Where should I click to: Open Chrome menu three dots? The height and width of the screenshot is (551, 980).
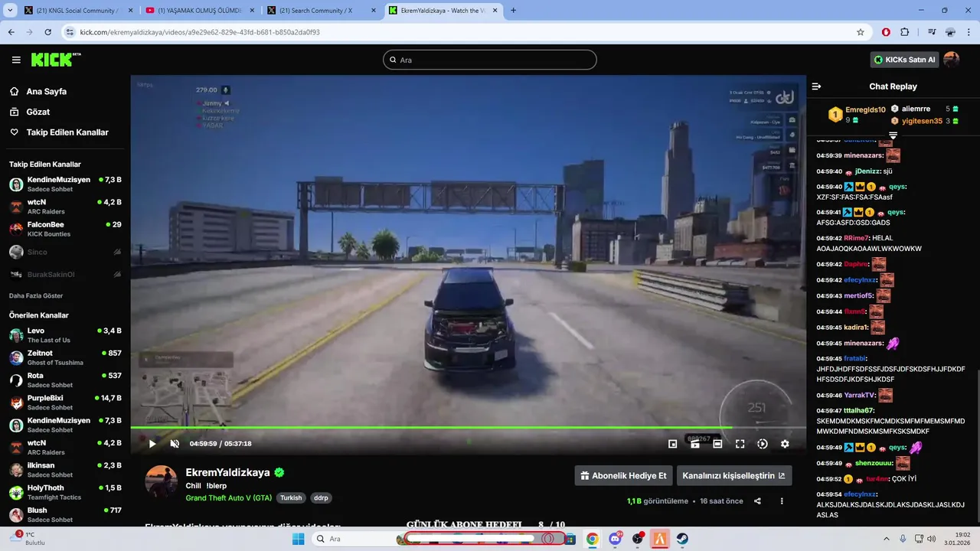(x=969, y=32)
